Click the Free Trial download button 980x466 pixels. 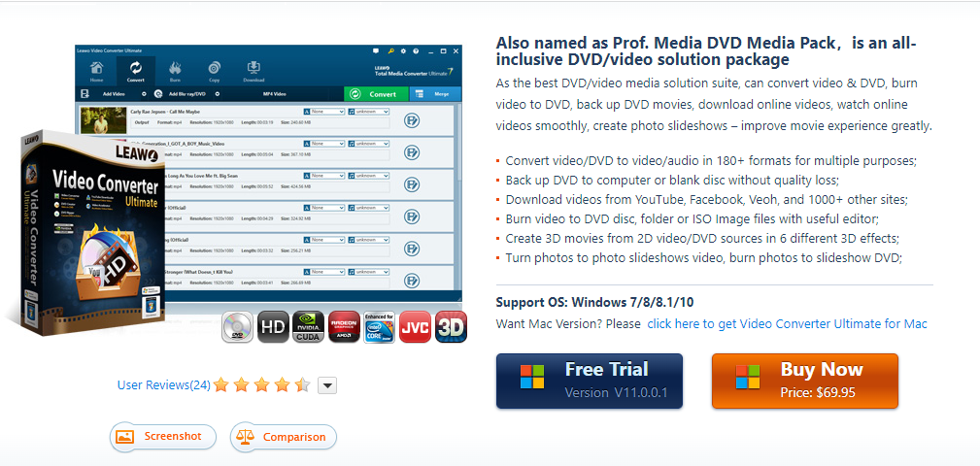589,381
